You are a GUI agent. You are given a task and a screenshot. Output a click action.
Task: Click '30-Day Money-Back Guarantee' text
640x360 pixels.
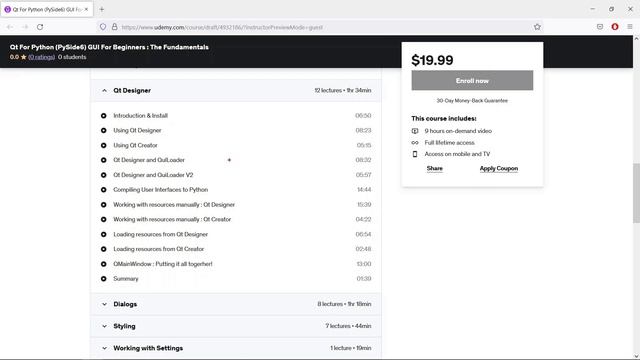point(472,101)
